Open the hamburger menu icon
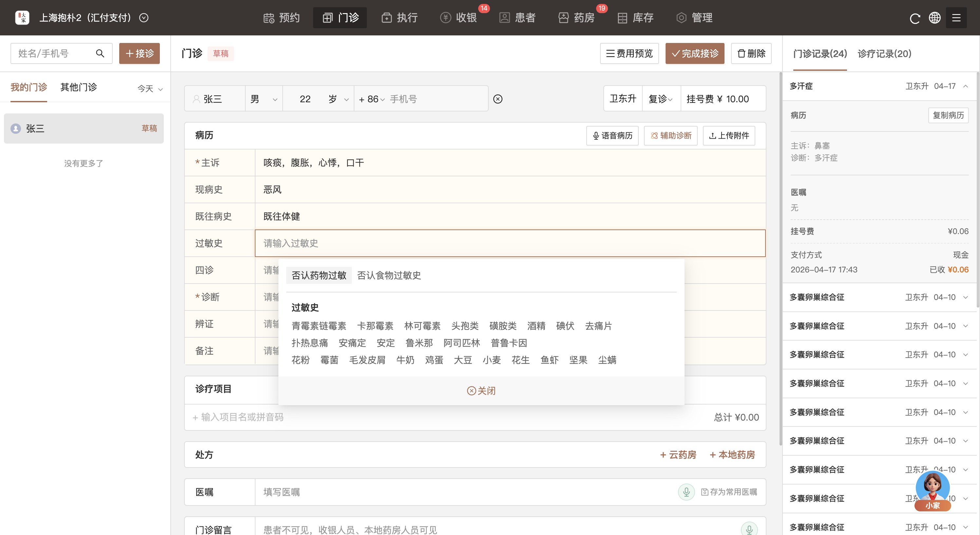 [956, 18]
